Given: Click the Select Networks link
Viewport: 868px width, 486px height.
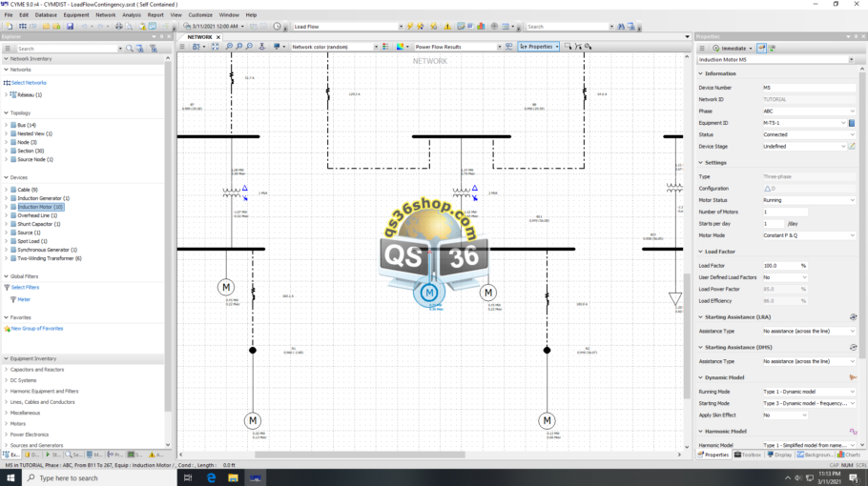Looking at the screenshot, I should (29, 82).
